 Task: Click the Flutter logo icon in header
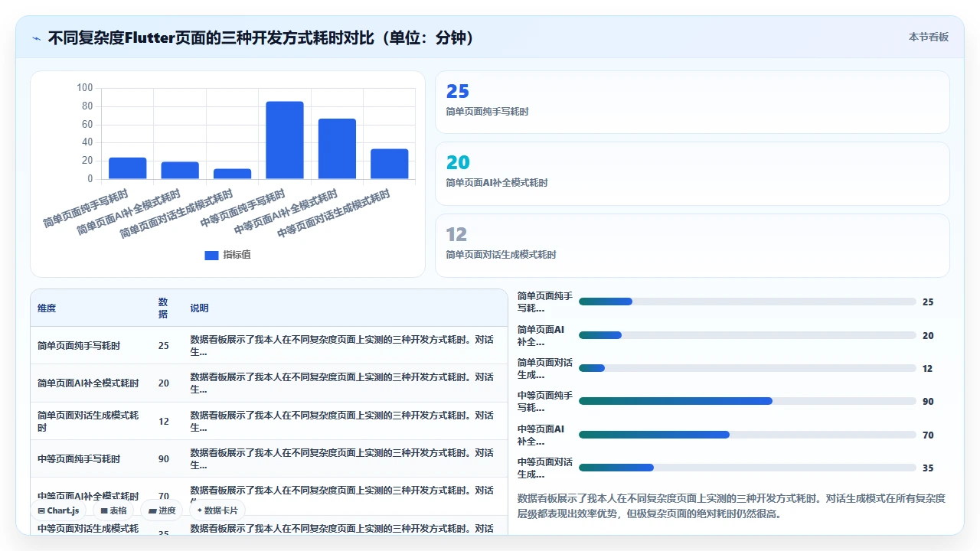tap(37, 37)
